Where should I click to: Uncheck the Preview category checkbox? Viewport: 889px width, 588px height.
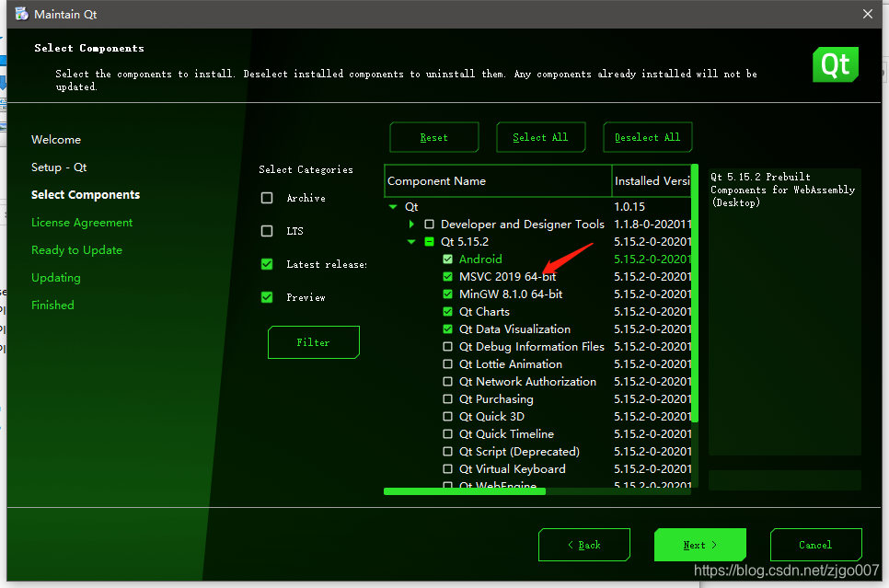point(267,297)
